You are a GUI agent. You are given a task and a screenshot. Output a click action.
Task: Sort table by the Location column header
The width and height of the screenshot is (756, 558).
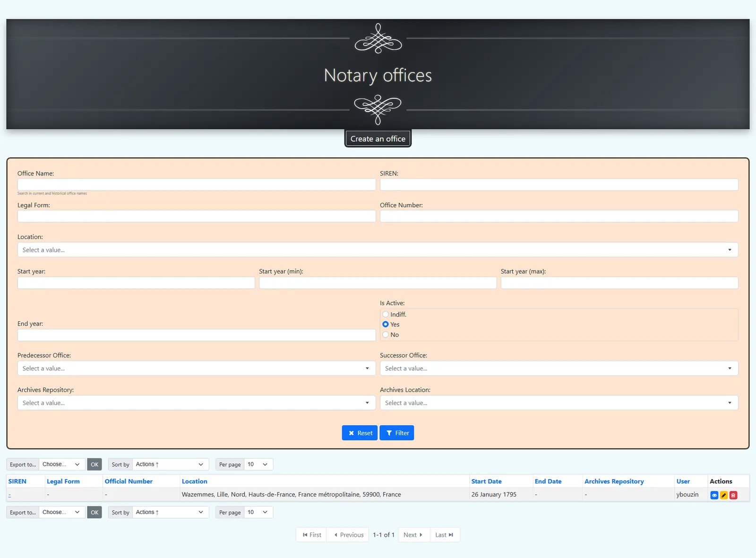[195, 481]
